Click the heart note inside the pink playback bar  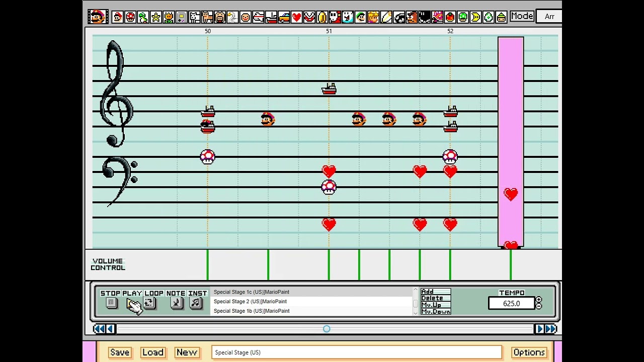[511, 194]
